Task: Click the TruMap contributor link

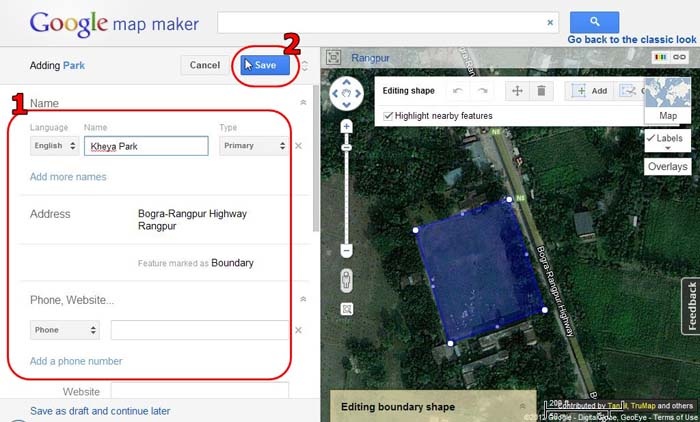Action: 643,406
